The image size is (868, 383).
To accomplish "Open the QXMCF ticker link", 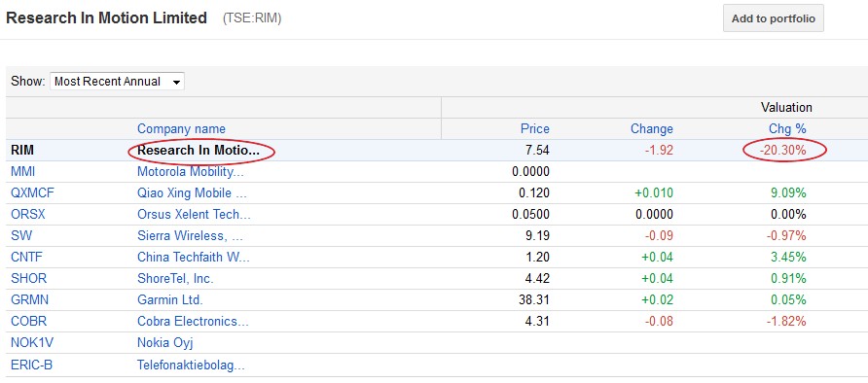I will pyautogui.click(x=33, y=192).
